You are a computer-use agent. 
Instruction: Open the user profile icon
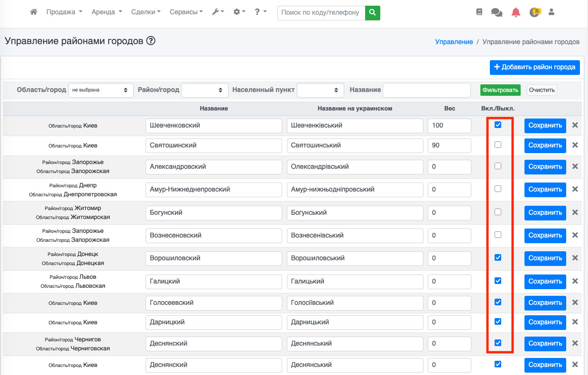click(551, 12)
